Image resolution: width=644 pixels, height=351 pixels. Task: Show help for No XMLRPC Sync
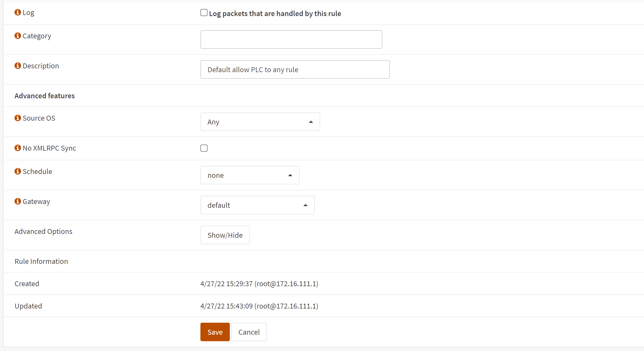pos(18,148)
